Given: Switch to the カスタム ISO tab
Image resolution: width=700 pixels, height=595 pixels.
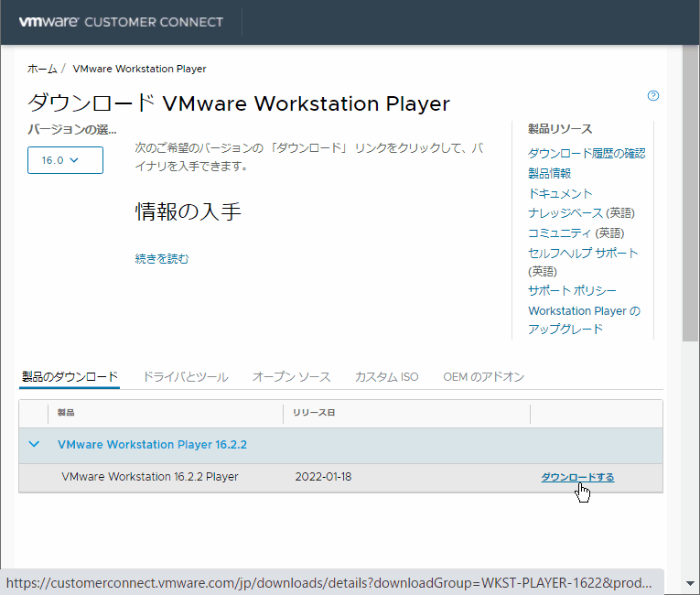Looking at the screenshot, I should coord(387,377).
